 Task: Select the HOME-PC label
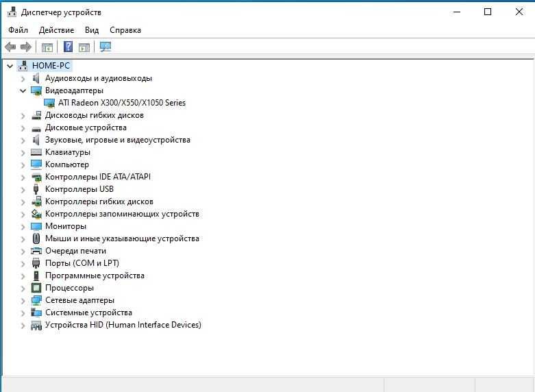[x=51, y=66]
